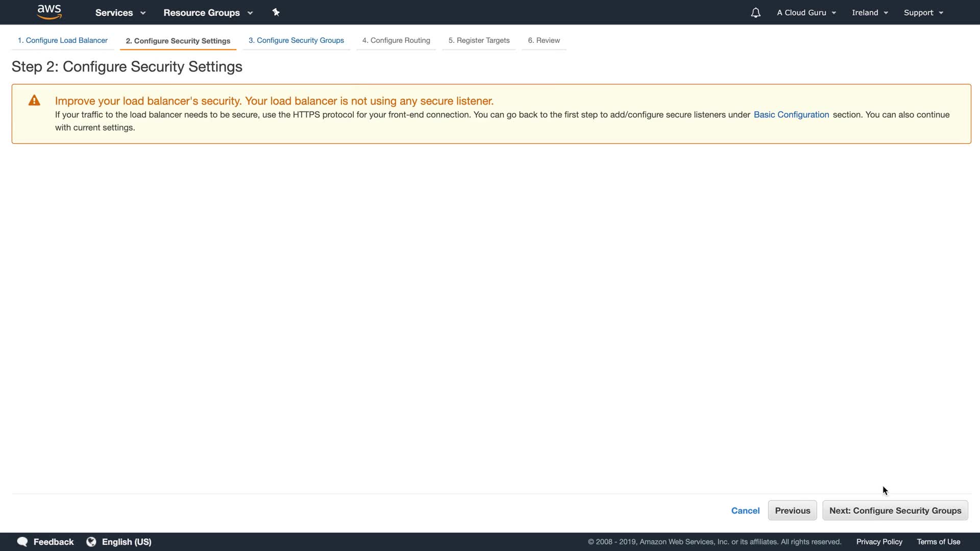Click the pin shortcuts icon

click(x=276, y=12)
